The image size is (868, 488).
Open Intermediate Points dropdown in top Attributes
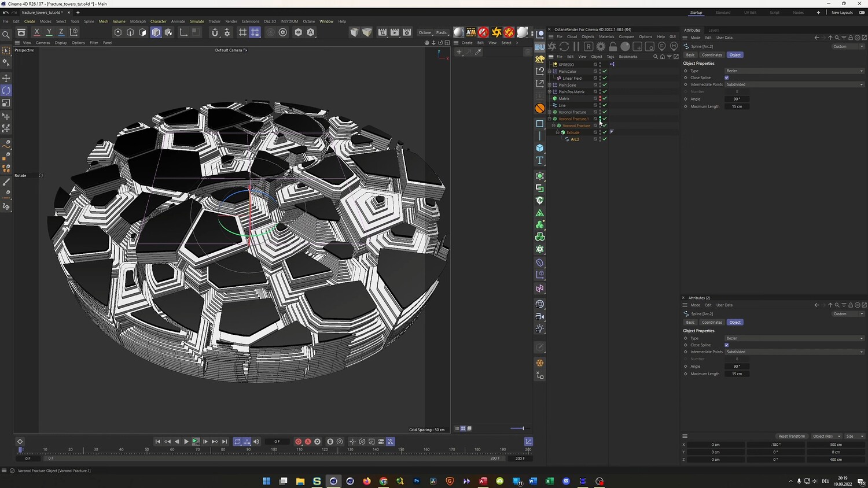click(795, 84)
